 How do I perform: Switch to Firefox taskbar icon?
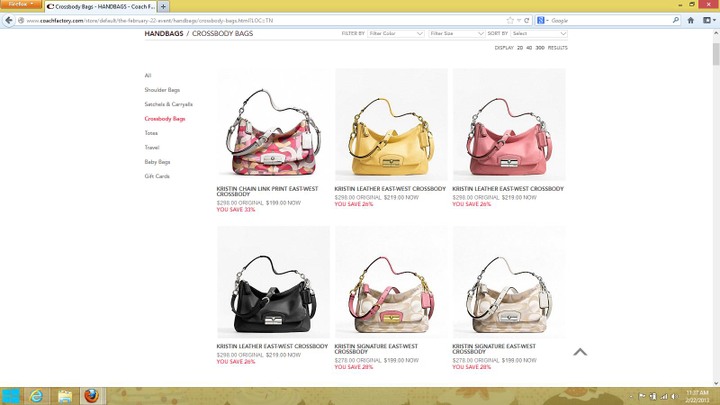tap(91, 396)
